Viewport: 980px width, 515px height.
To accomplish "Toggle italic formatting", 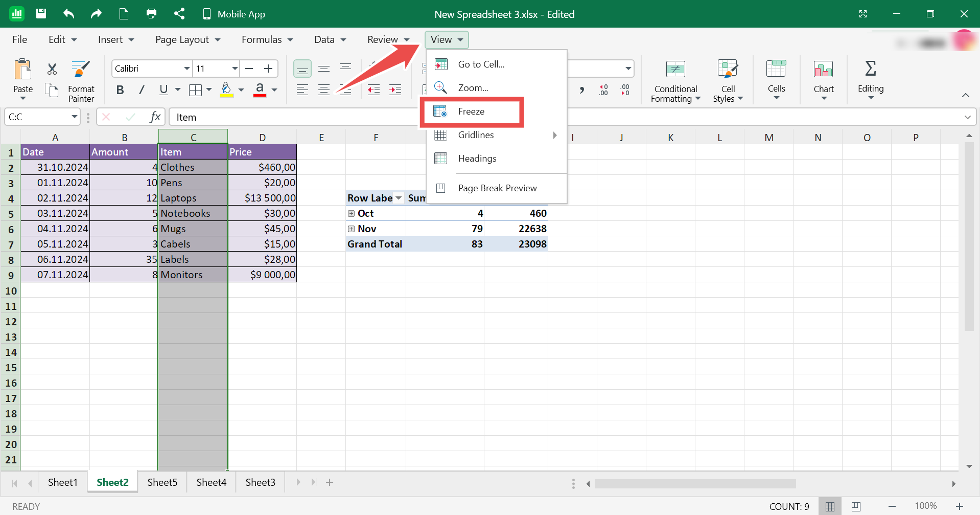I will (142, 90).
